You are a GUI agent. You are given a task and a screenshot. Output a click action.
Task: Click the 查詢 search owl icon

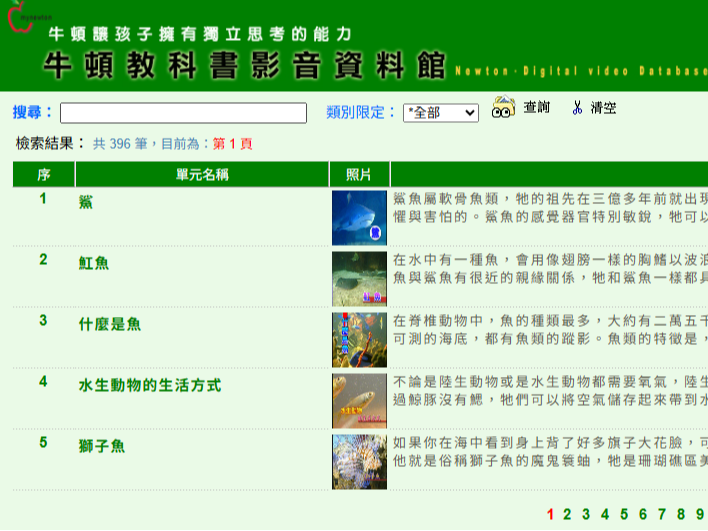[503, 107]
